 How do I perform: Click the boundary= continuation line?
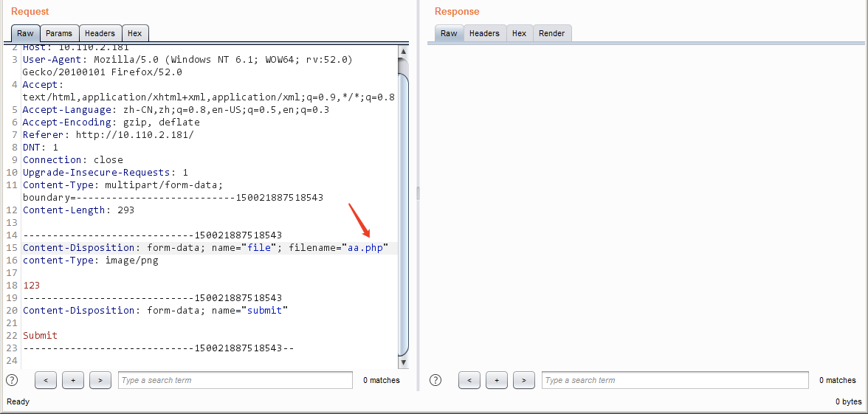click(x=173, y=198)
